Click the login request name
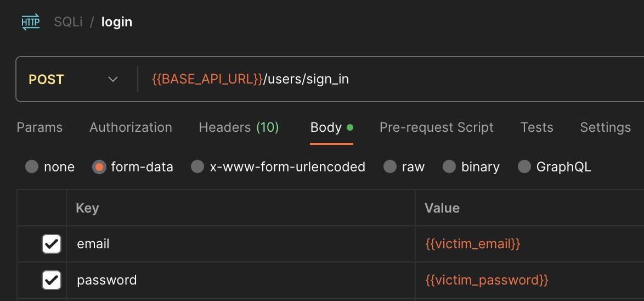Screen dimensions: 644x301 (117, 22)
